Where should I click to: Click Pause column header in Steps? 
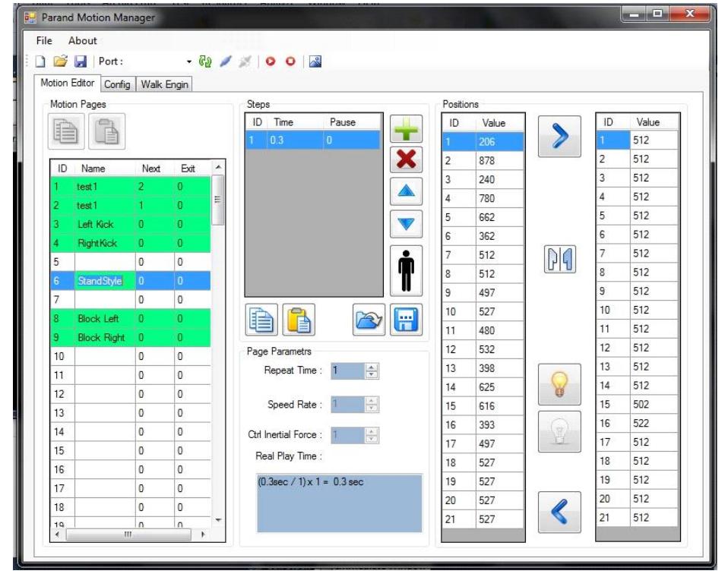(x=352, y=122)
